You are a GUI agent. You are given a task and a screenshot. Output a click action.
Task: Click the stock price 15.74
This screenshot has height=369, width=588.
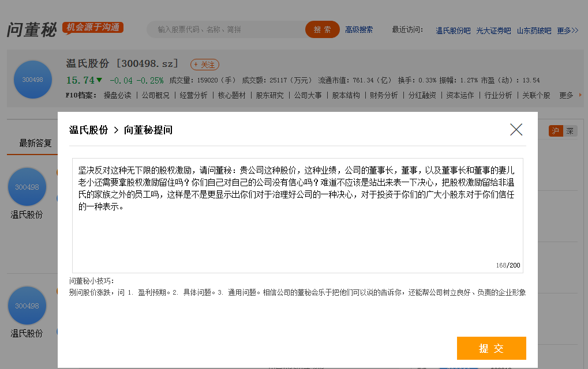80,80
